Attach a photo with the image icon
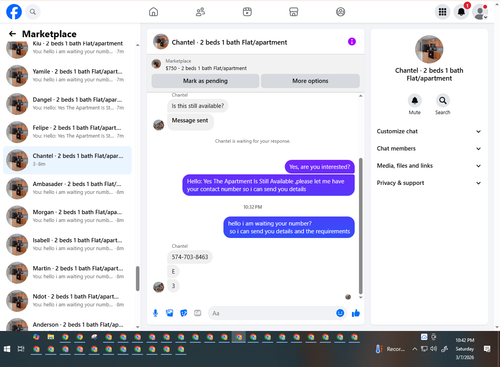Viewport: 500px width, 367px height. [170, 313]
